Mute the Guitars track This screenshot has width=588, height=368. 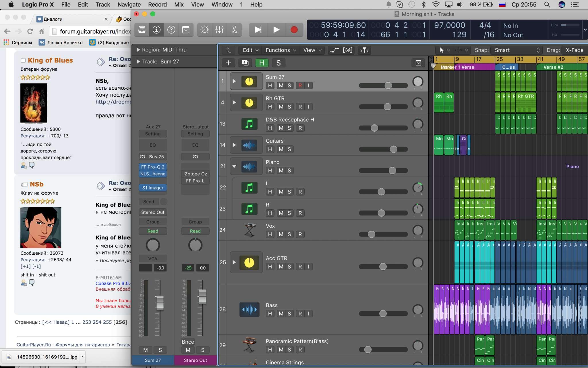tap(281, 149)
